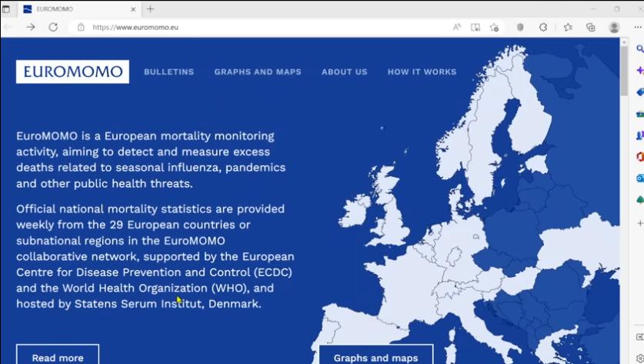Viewport: 644px width, 364px height.
Task: Open the purple sparkle Discover sidebar icon
Action: [x=640, y=70]
